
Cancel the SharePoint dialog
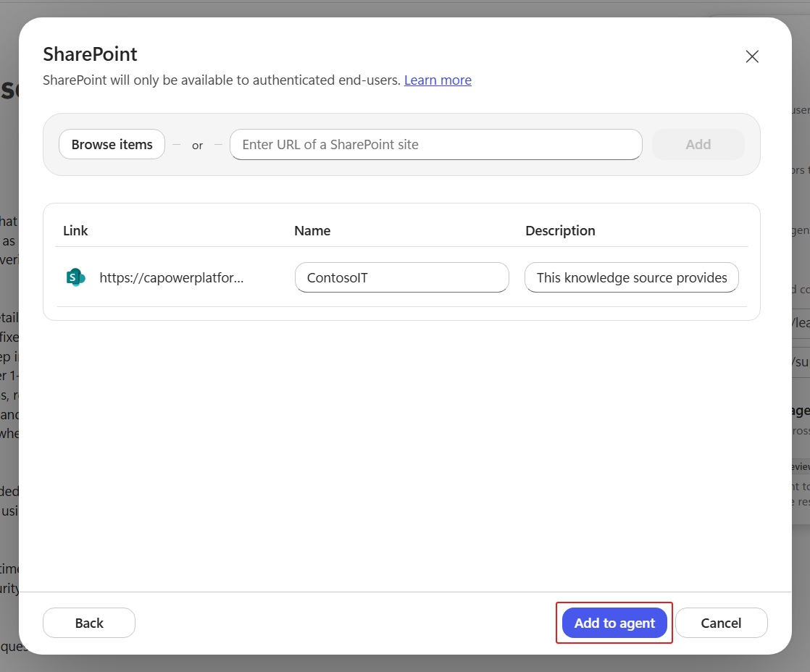coord(721,623)
